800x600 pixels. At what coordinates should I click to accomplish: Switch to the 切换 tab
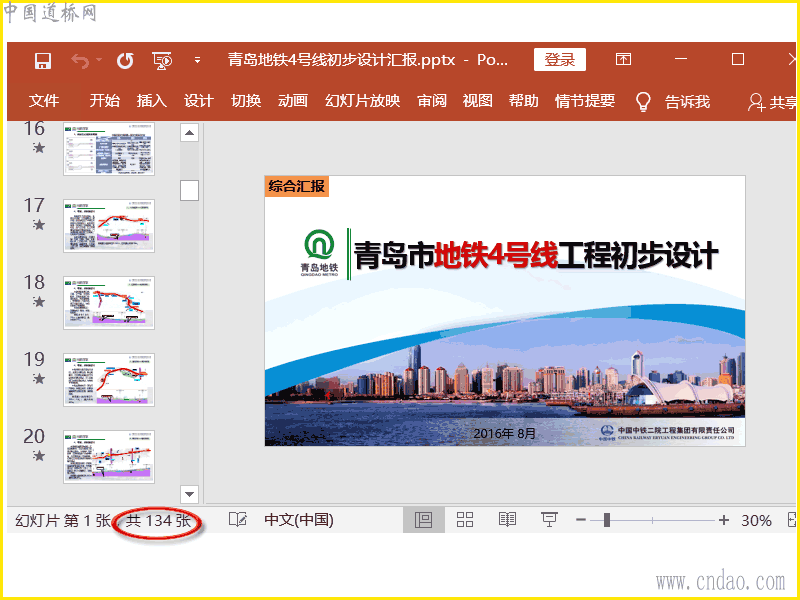coord(246,101)
